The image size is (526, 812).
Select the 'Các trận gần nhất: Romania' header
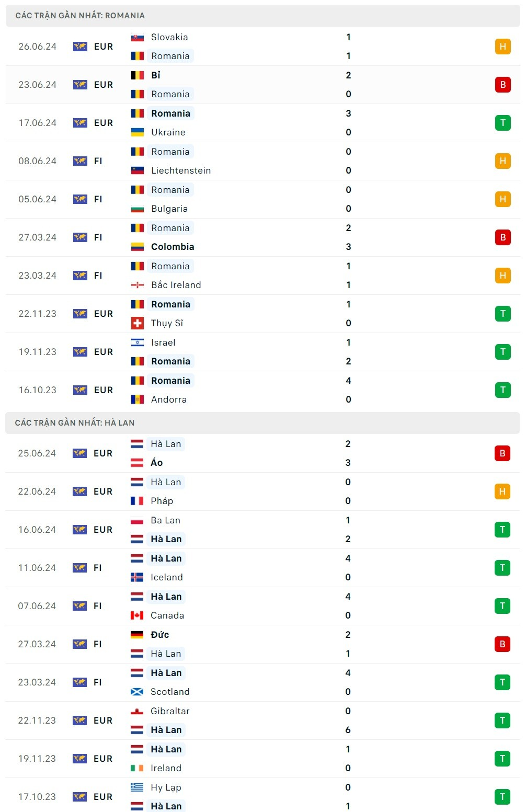(x=80, y=16)
